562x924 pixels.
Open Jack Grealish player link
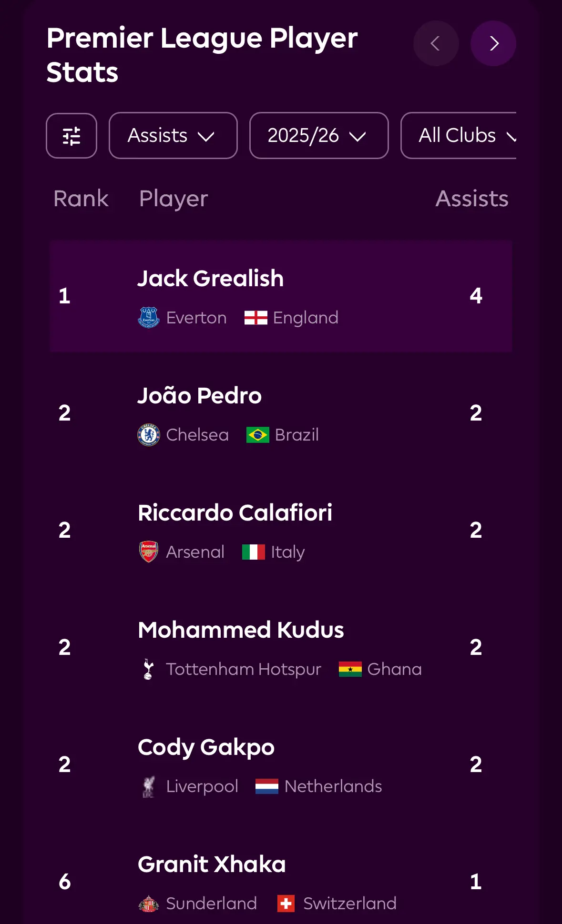[x=210, y=279]
